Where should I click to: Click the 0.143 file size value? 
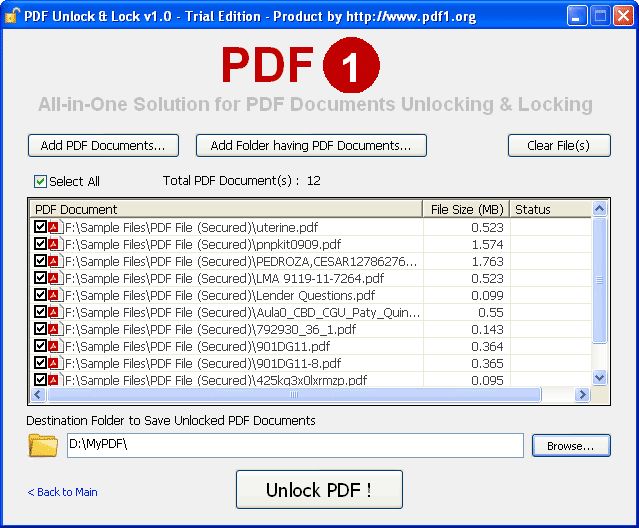[487, 330]
